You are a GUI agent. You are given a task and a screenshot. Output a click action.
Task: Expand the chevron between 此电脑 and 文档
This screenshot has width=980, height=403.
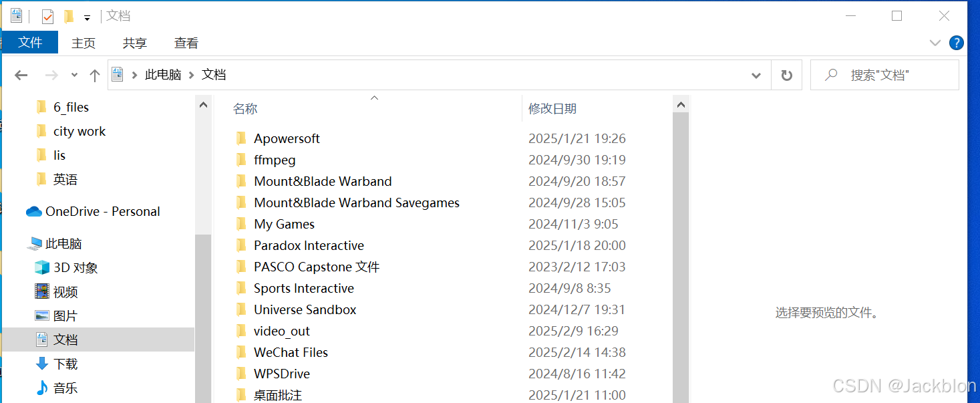[x=191, y=75]
